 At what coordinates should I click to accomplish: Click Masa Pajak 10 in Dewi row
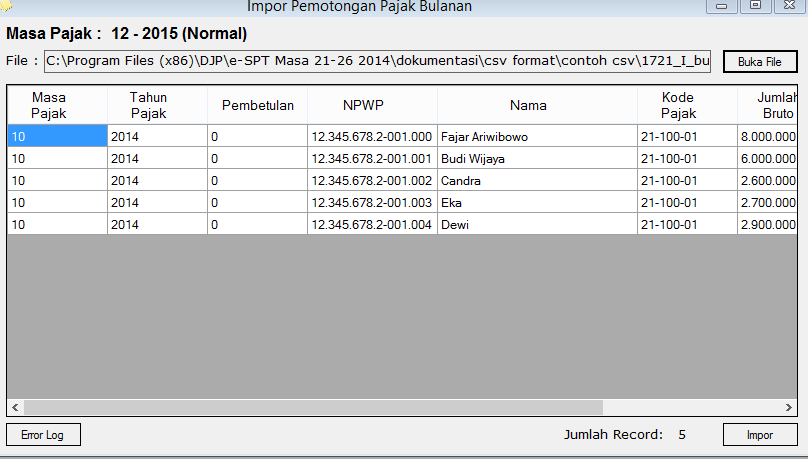click(x=57, y=225)
